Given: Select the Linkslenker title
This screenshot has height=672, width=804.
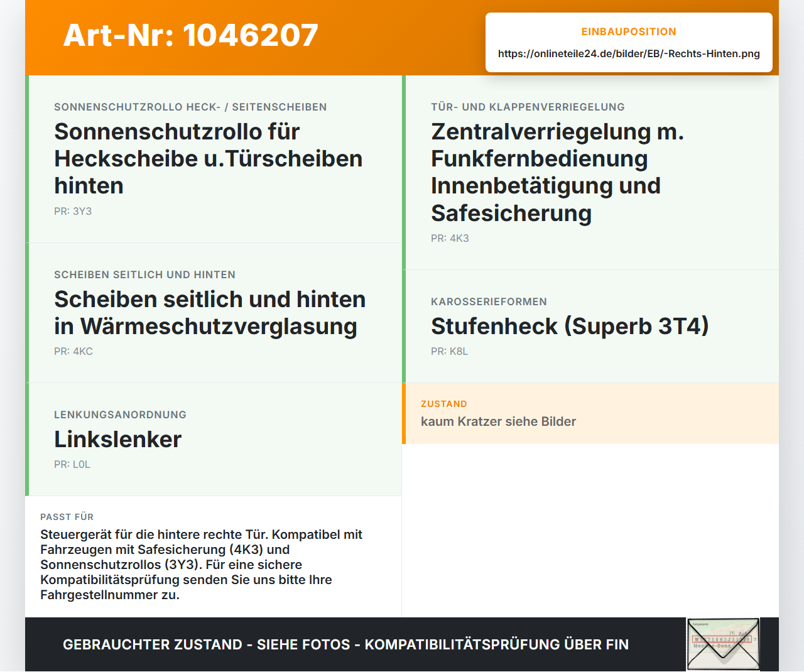Looking at the screenshot, I should coord(117,440).
